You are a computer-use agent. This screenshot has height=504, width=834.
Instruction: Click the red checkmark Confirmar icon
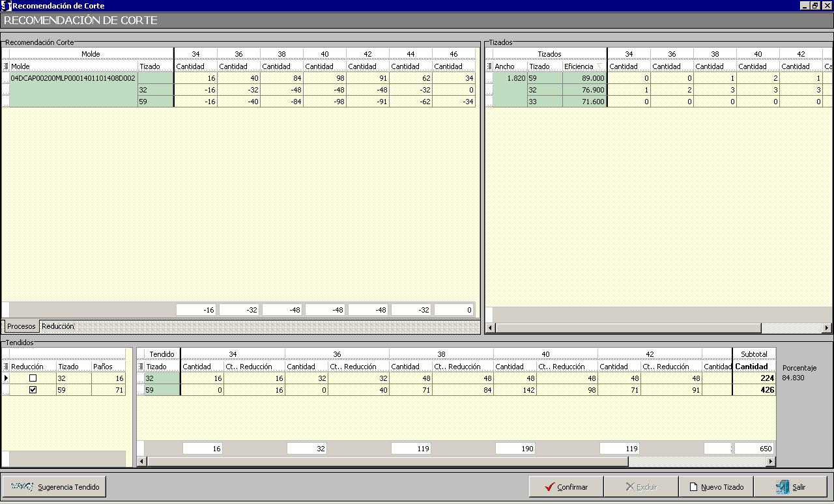550,487
